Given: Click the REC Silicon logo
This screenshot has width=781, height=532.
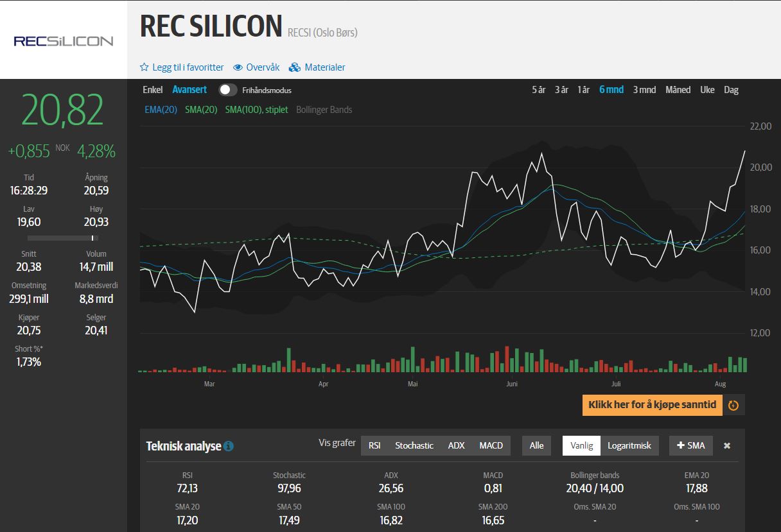Looking at the screenshot, I should [x=64, y=41].
